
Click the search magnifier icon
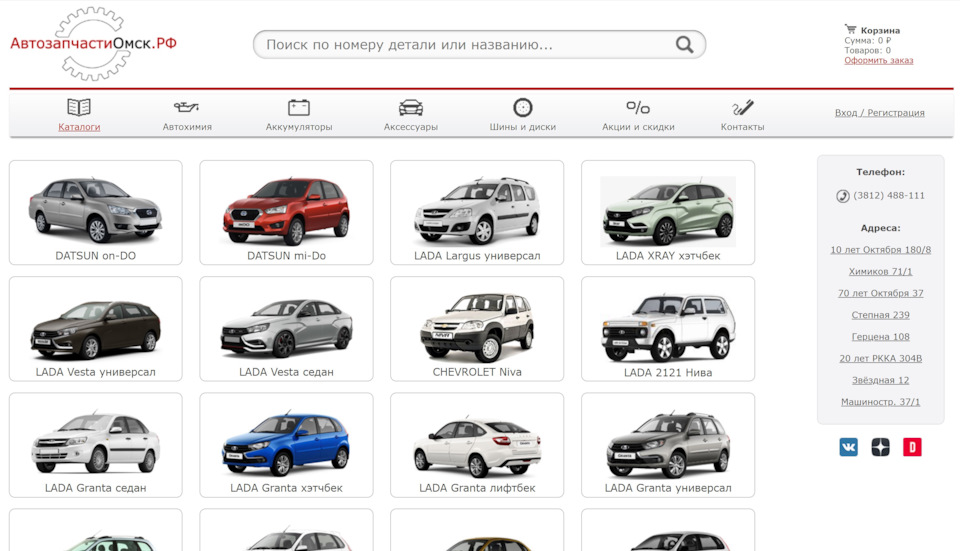684,45
